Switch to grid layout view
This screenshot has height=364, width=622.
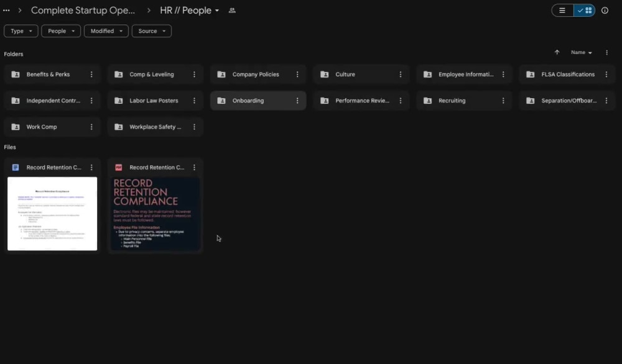584,11
